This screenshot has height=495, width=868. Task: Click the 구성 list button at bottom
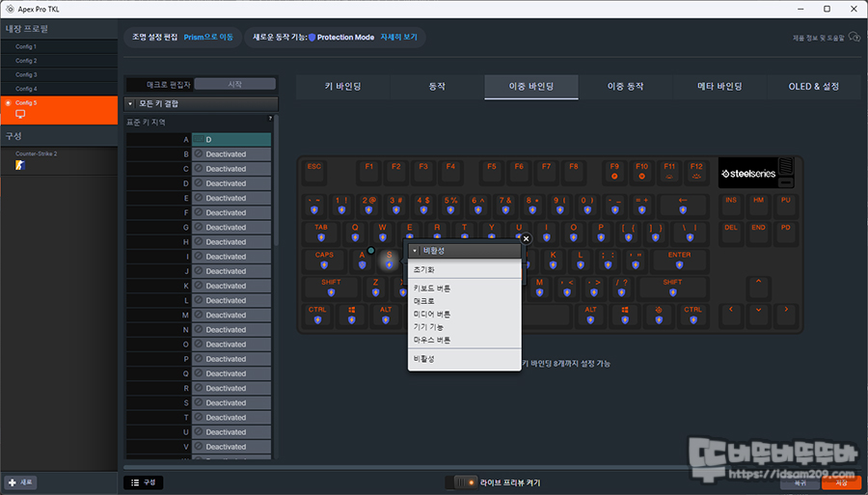(144, 482)
